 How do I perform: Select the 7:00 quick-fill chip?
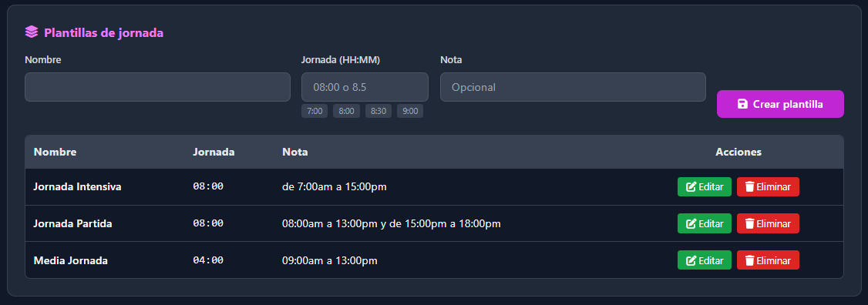click(315, 111)
